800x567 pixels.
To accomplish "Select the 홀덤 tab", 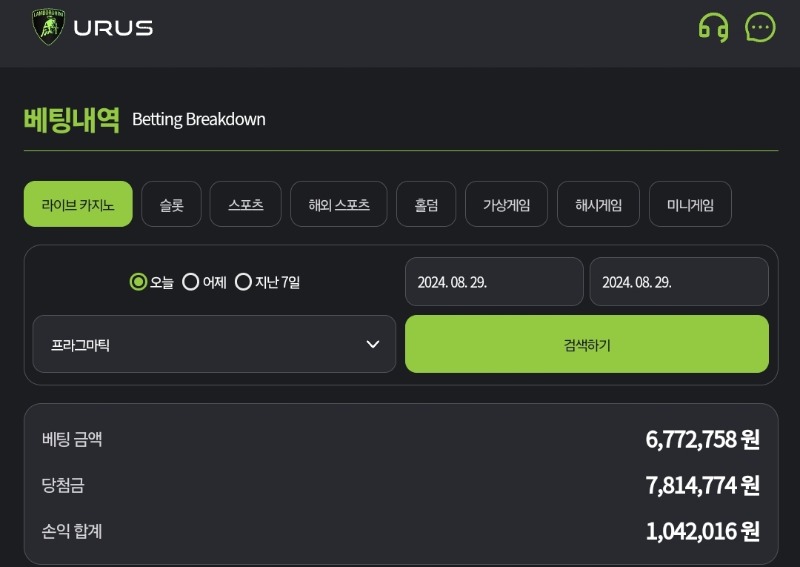I will click(426, 204).
